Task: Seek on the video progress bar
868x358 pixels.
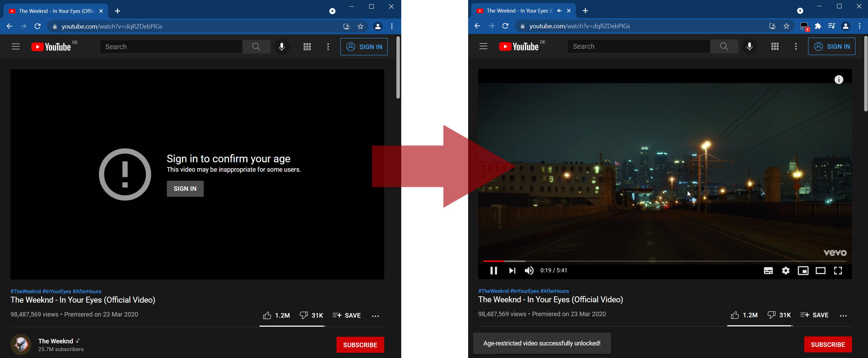Action: tap(665, 261)
